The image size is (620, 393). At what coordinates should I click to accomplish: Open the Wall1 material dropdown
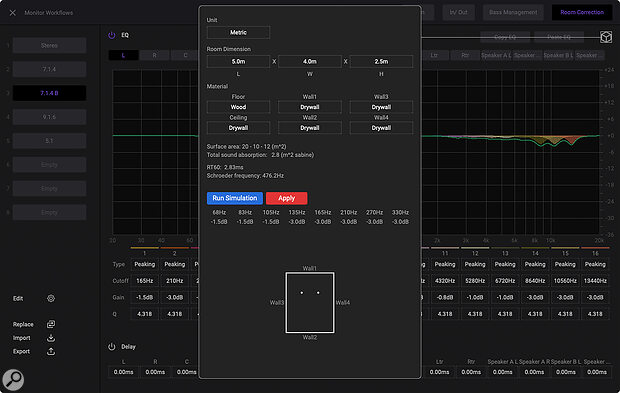pyautogui.click(x=310, y=107)
